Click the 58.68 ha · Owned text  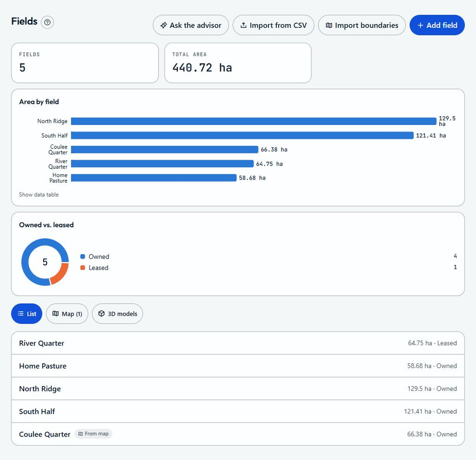(x=432, y=366)
